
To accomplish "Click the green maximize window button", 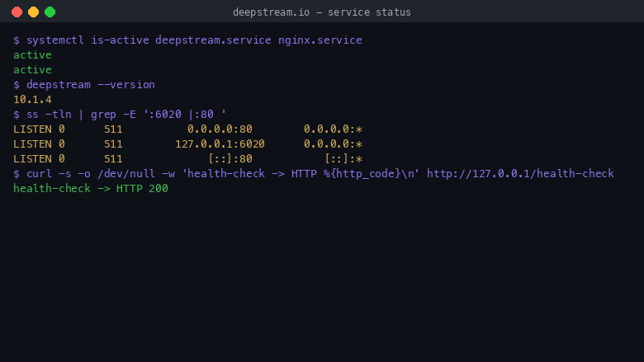I will click(50, 12).
